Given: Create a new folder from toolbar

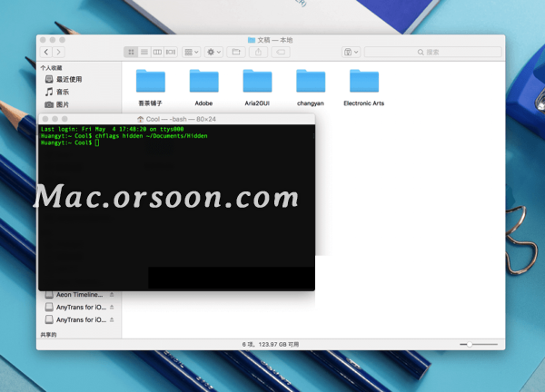Looking at the screenshot, I should click(x=236, y=52).
